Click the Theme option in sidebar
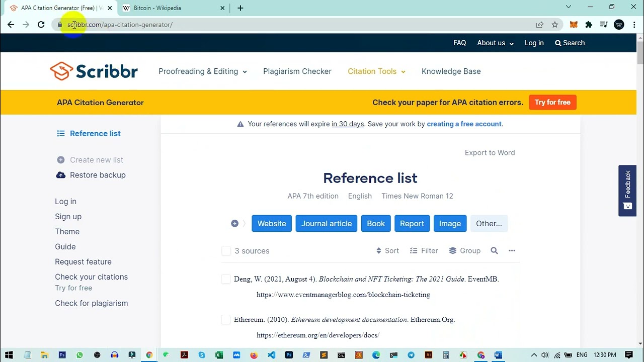 67,232
